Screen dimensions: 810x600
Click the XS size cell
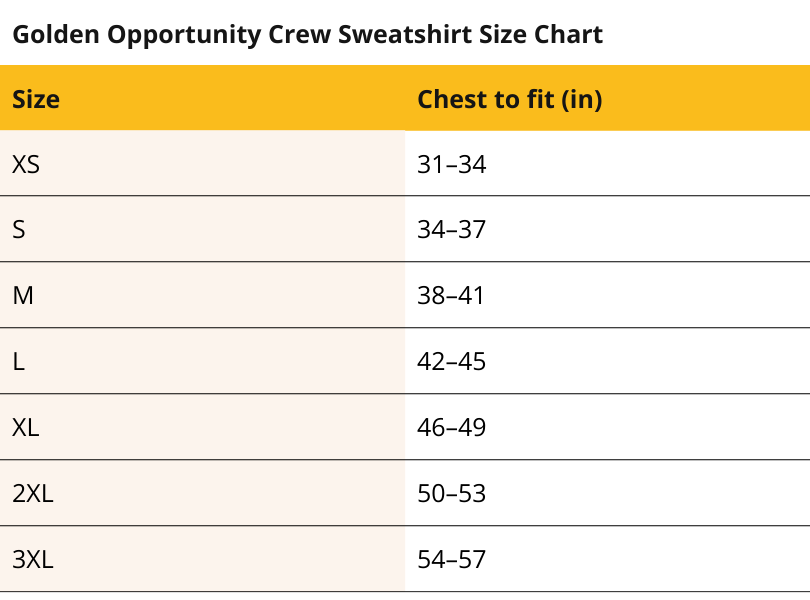click(26, 164)
